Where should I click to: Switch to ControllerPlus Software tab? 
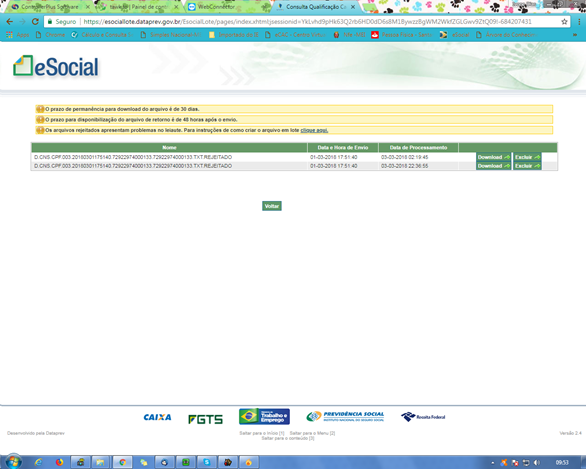[x=50, y=7]
